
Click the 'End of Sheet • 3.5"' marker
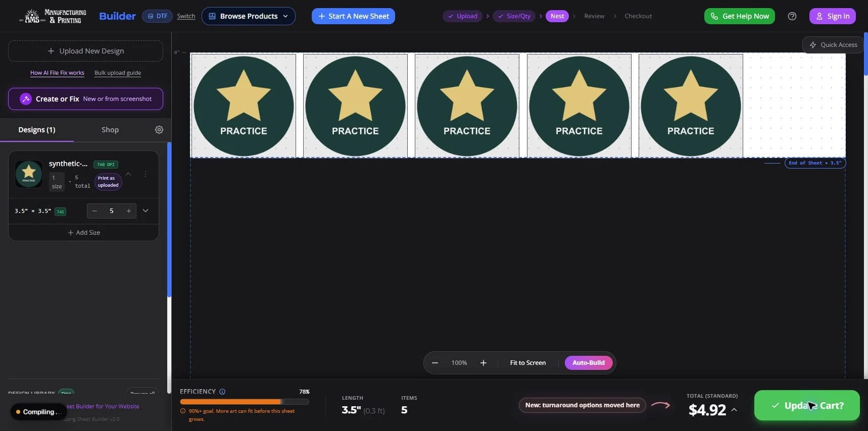(815, 163)
